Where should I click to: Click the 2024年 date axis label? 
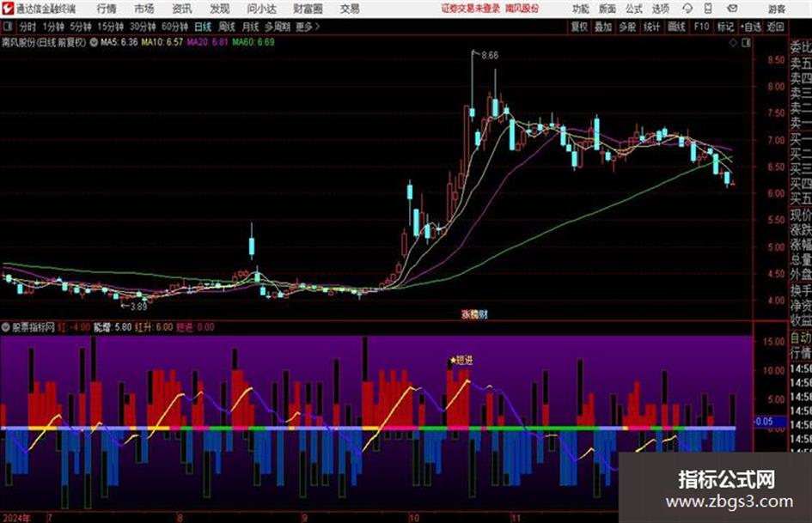pos(16,518)
